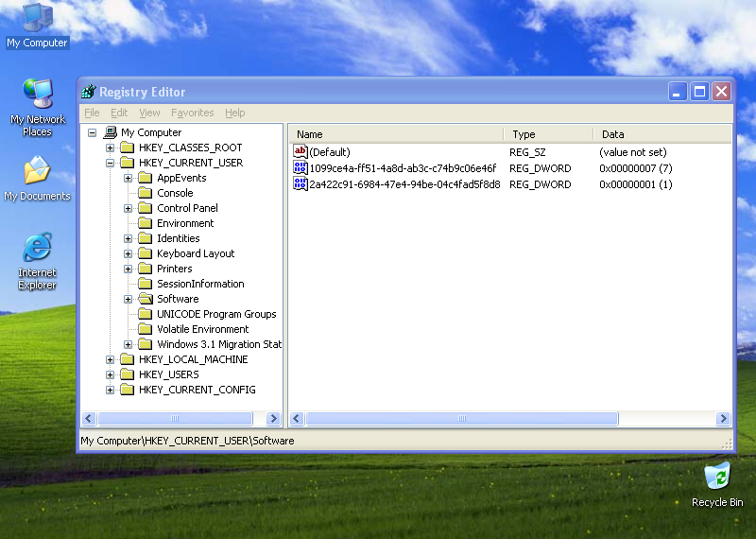Click the tree pane left scroll arrow
The image size is (756, 539).
[89, 418]
